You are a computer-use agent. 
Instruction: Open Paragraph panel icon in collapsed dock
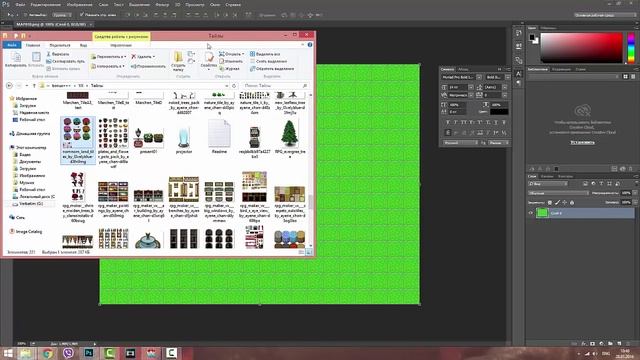pos(518,83)
